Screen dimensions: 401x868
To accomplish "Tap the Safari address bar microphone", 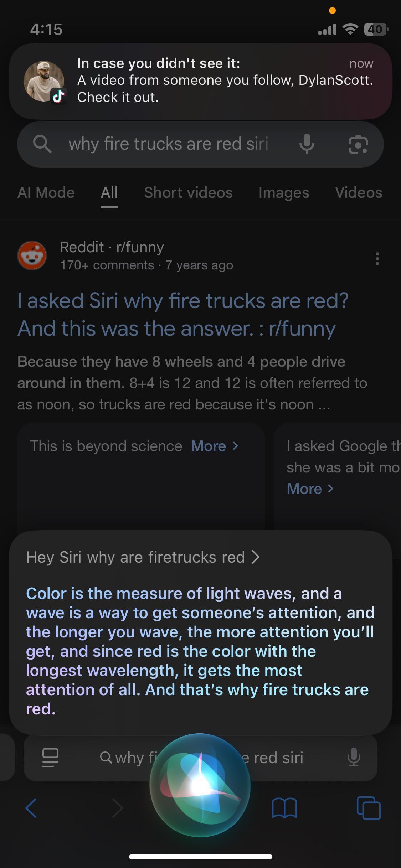I will [x=354, y=757].
